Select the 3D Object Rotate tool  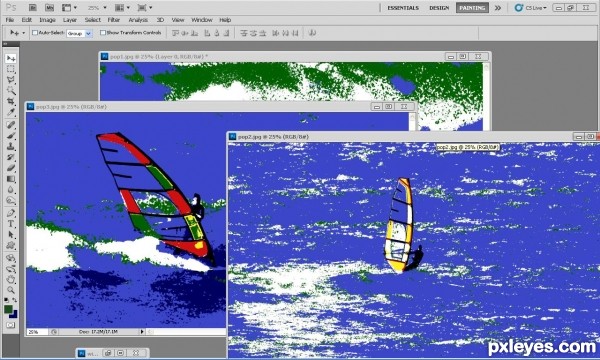tap(11, 258)
